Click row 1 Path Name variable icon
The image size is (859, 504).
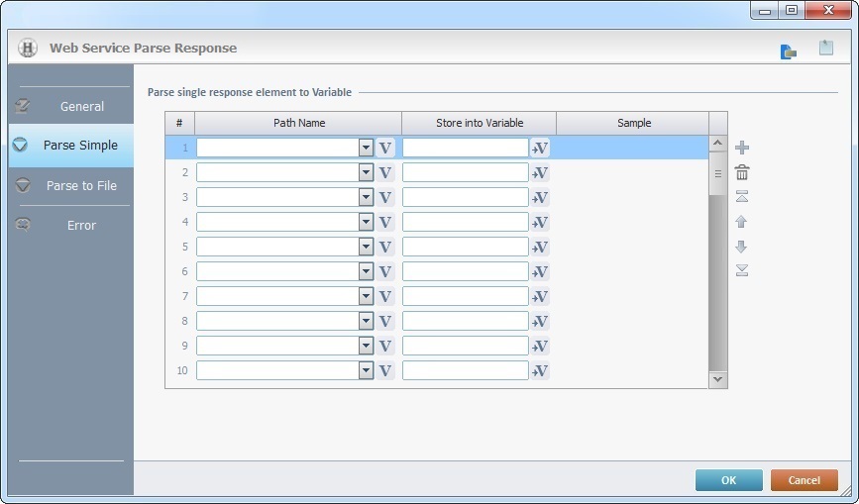(385, 148)
